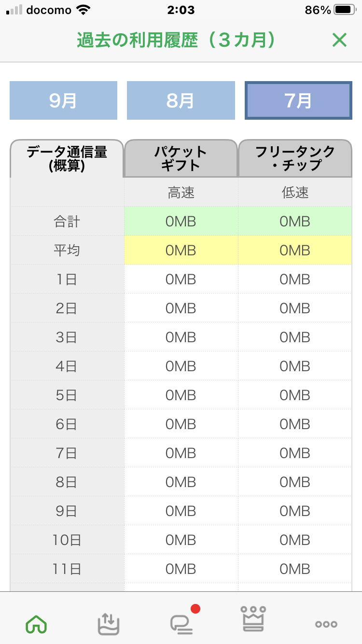The image size is (362, 644).
Task: Tap the battery indicator in status bar
Action: pyautogui.click(x=345, y=10)
